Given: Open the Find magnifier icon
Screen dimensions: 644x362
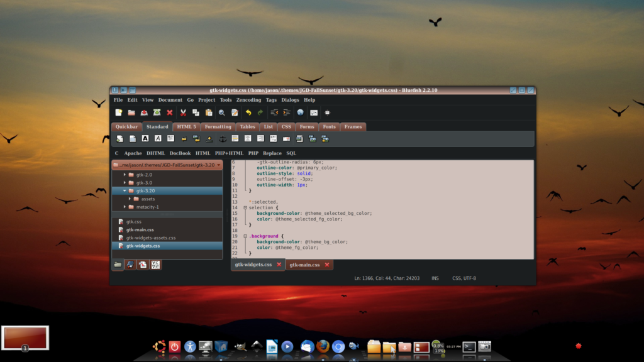Looking at the screenshot, I should click(x=222, y=112).
